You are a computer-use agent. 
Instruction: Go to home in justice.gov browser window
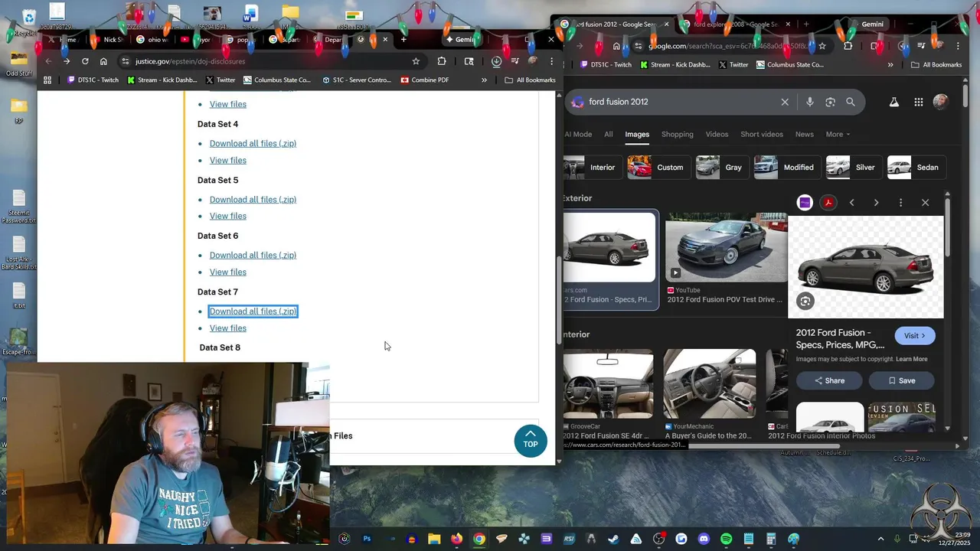click(103, 61)
